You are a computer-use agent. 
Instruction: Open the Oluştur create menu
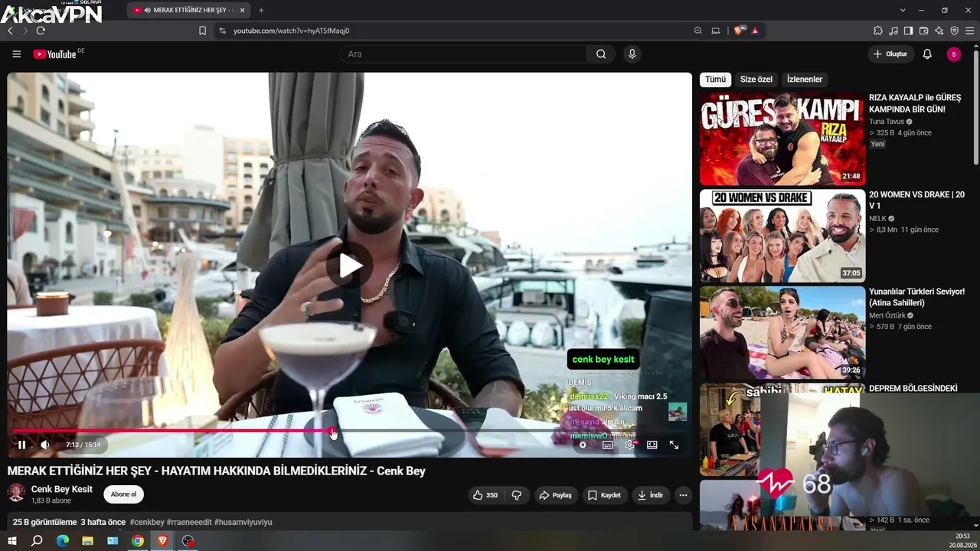click(890, 54)
